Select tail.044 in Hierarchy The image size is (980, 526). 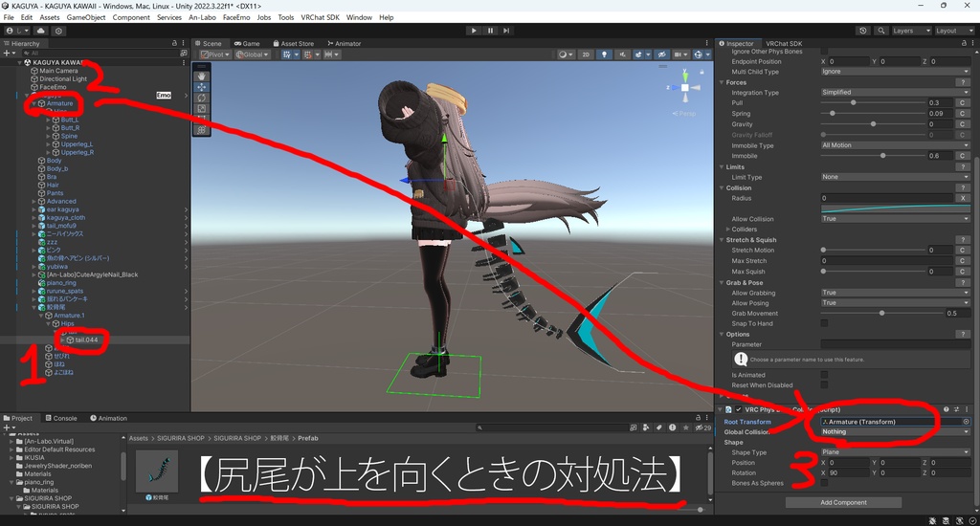tap(86, 340)
